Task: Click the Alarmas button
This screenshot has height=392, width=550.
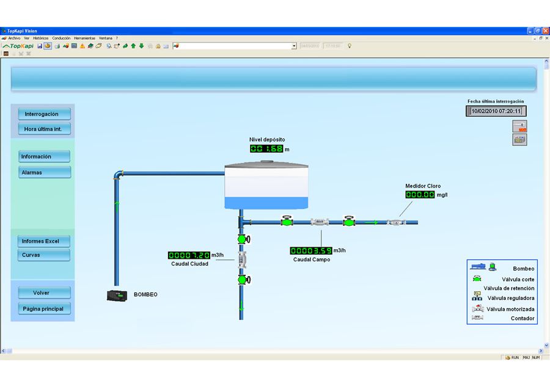Action: coord(44,172)
